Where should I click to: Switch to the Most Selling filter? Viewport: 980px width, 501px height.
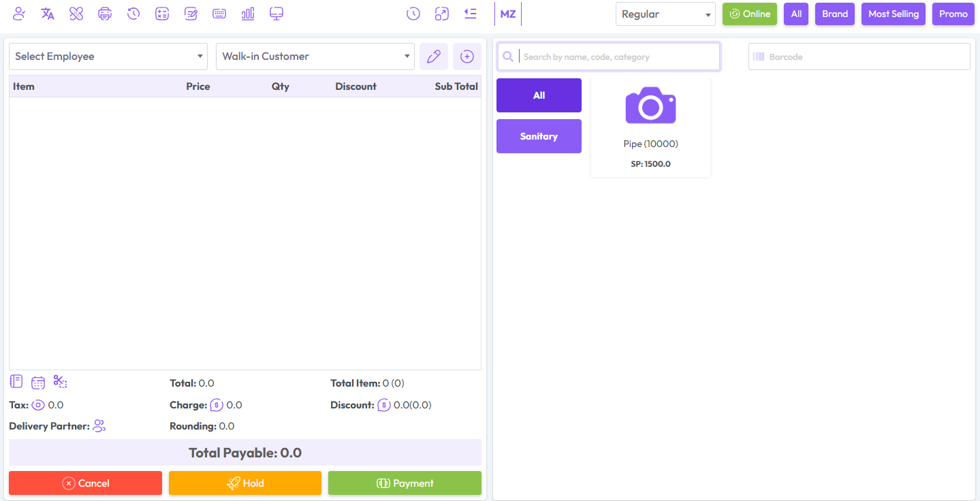point(893,14)
